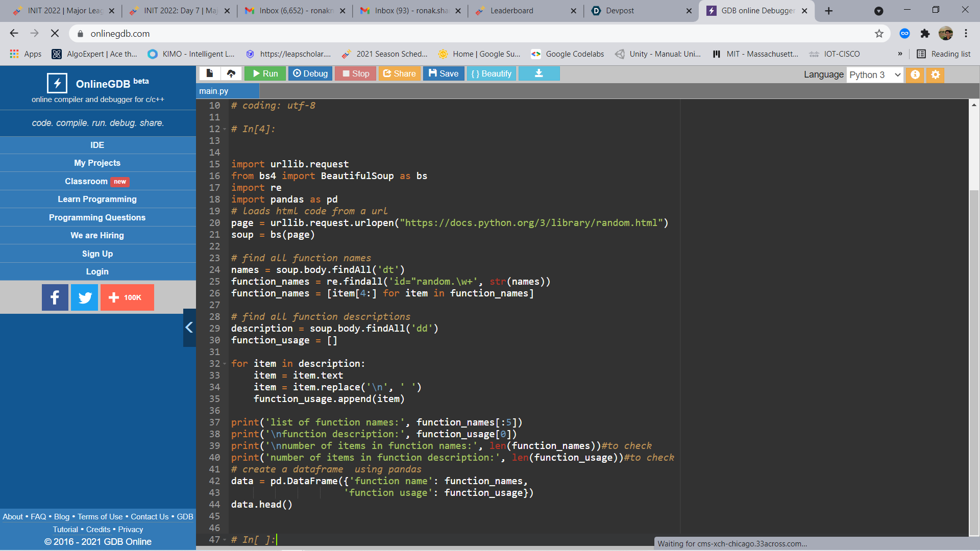Collapse sidebar with left chevron arrow

point(189,328)
